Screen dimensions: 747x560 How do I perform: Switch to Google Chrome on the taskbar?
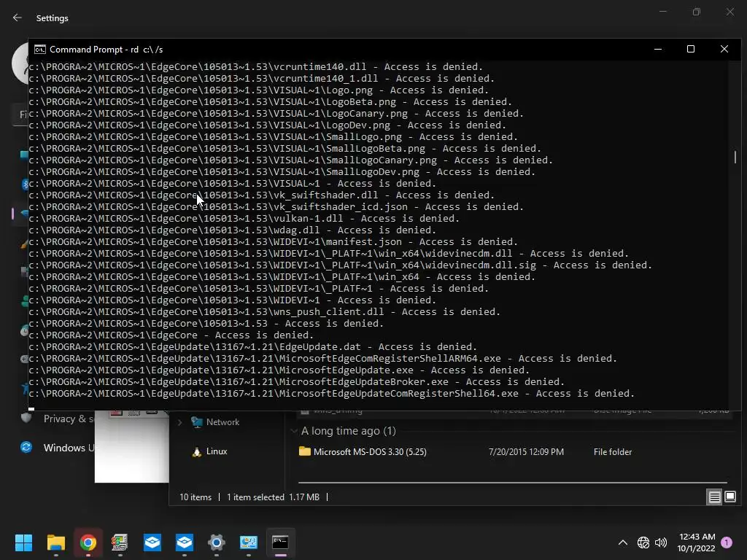88,542
